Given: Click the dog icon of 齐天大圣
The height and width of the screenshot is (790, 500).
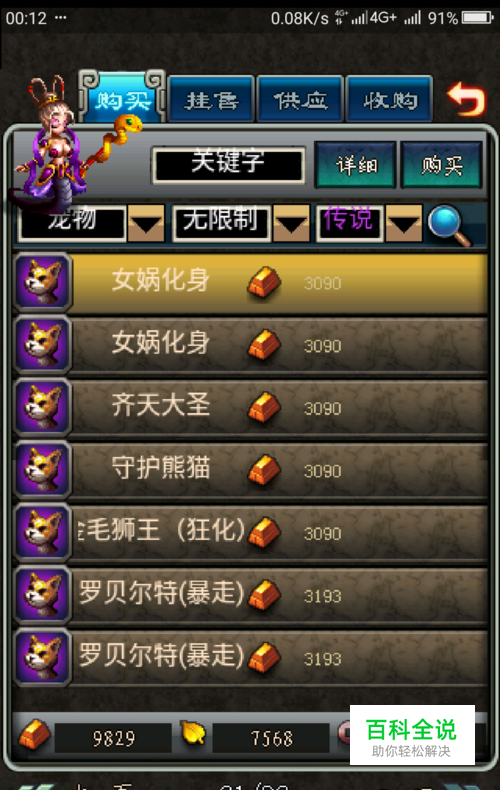Looking at the screenshot, I should (43, 407).
